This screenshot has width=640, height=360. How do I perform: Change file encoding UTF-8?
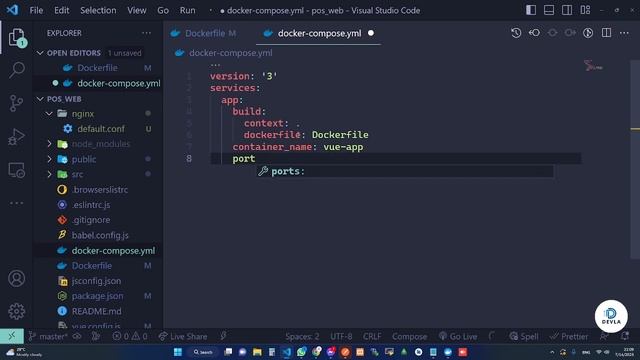coord(341,336)
